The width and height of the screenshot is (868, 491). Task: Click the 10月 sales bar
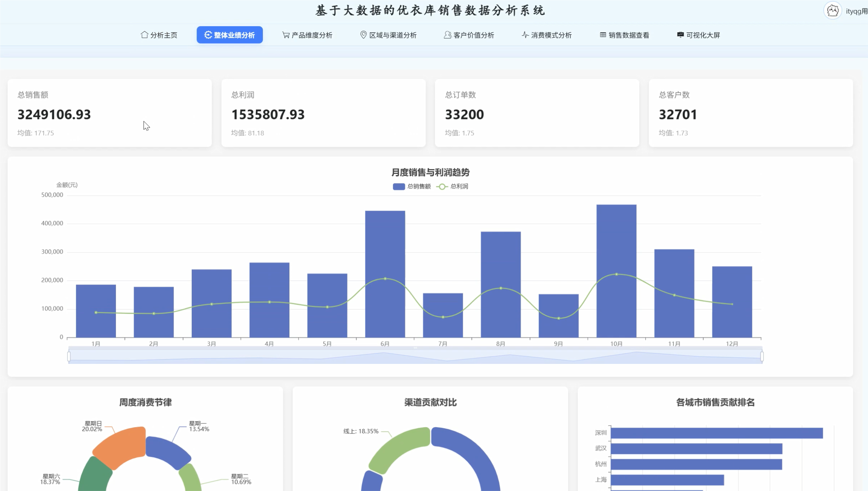(616, 271)
